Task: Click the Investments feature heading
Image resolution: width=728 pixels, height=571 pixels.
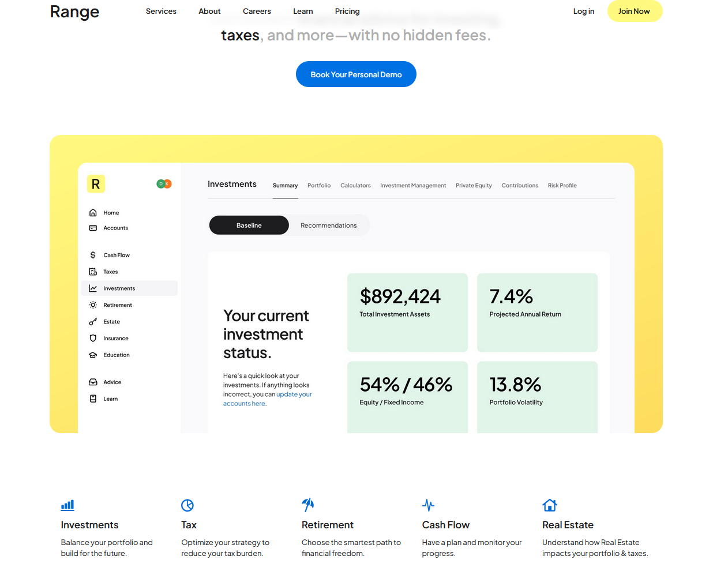Action: click(x=89, y=525)
